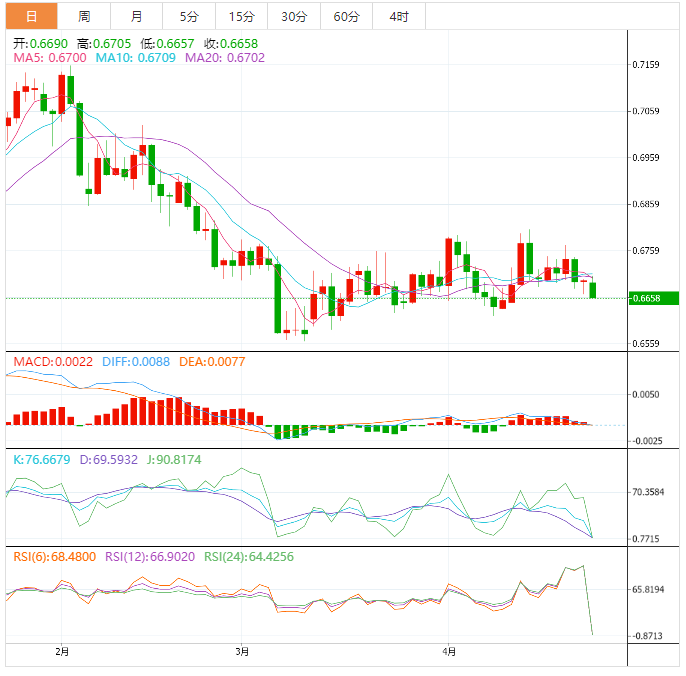This screenshot has width=686, height=676.
Task: Click the J:90.8174 KDJ label
Action: click(174, 460)
